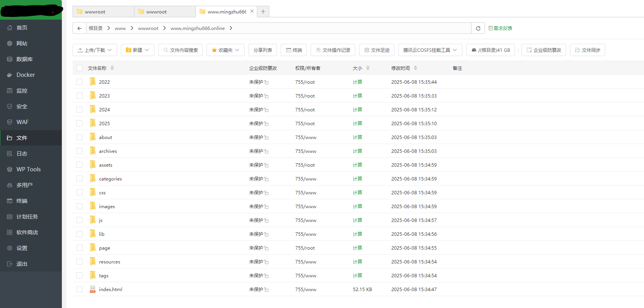Open the new file dropdown menu
The height and width of the screenshot is (308, 644).
(x=137, y=50)
